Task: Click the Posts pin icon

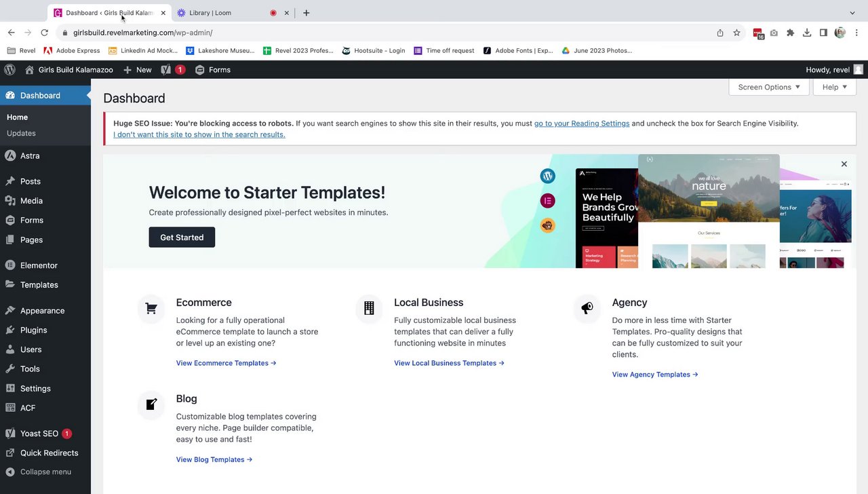Action: coord(10,181)
